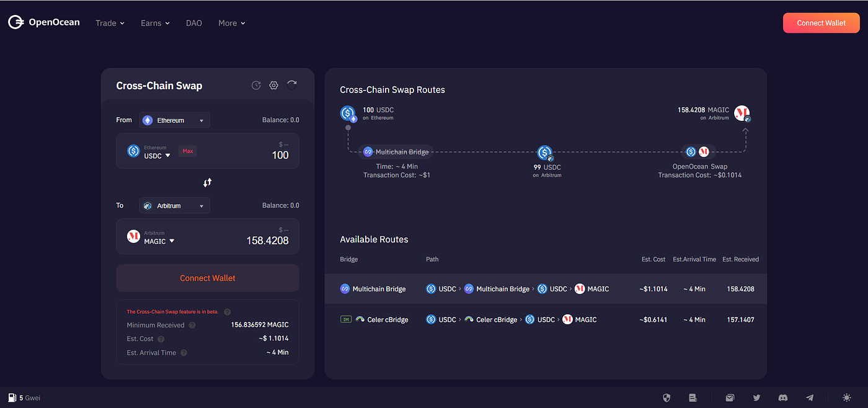The width and height of the screenshot is (868, 408).
Task: Click Minimum Received info icon
Action: (192, 325)
